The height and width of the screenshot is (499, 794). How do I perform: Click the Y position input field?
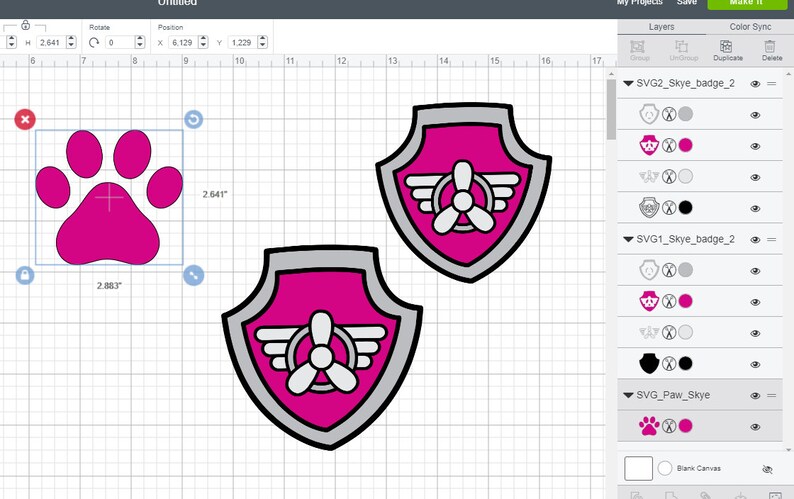click(242, 43)
